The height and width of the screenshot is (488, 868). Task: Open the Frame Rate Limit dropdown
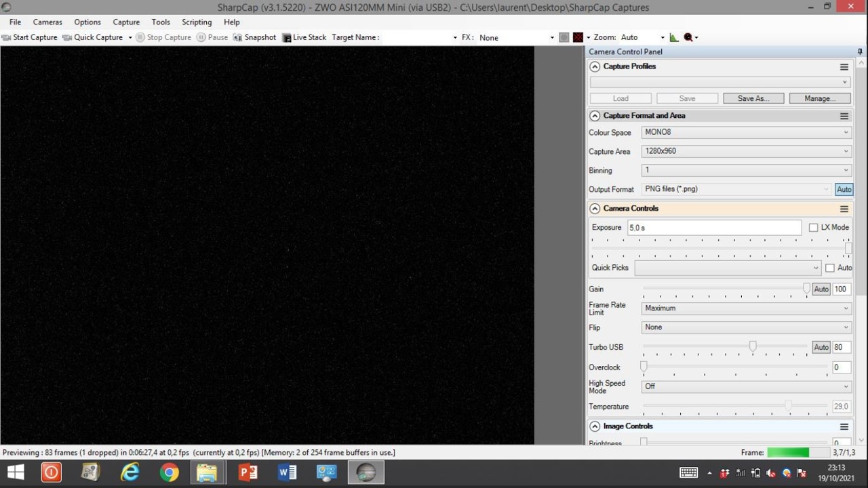tap(746, 308)
